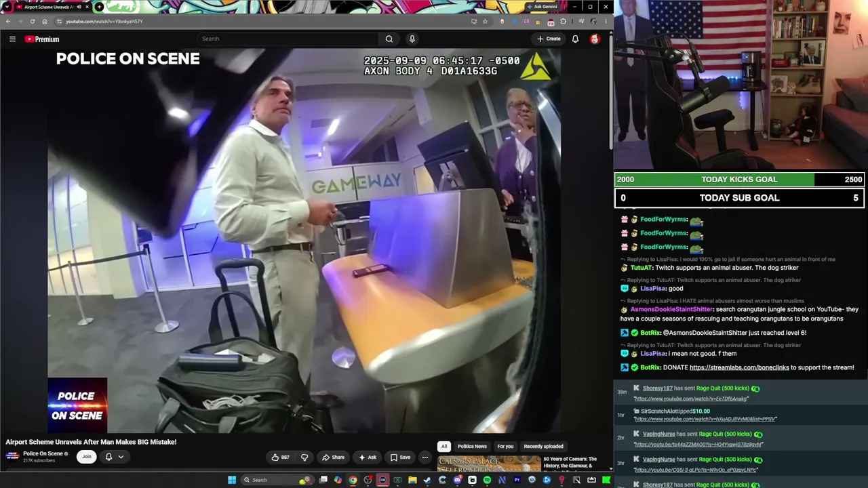Open SirScratchAlot's tipped YouTube link
The width and height of the screenshot is (868, 488).
(x=705, y=419)
